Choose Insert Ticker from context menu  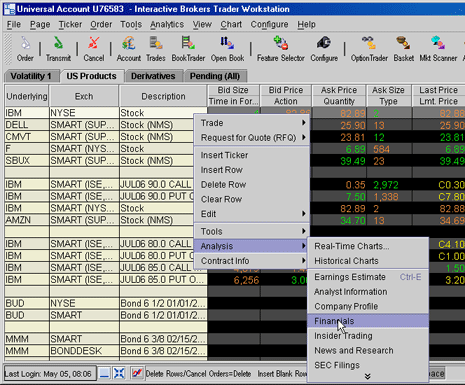pos(252,155)
